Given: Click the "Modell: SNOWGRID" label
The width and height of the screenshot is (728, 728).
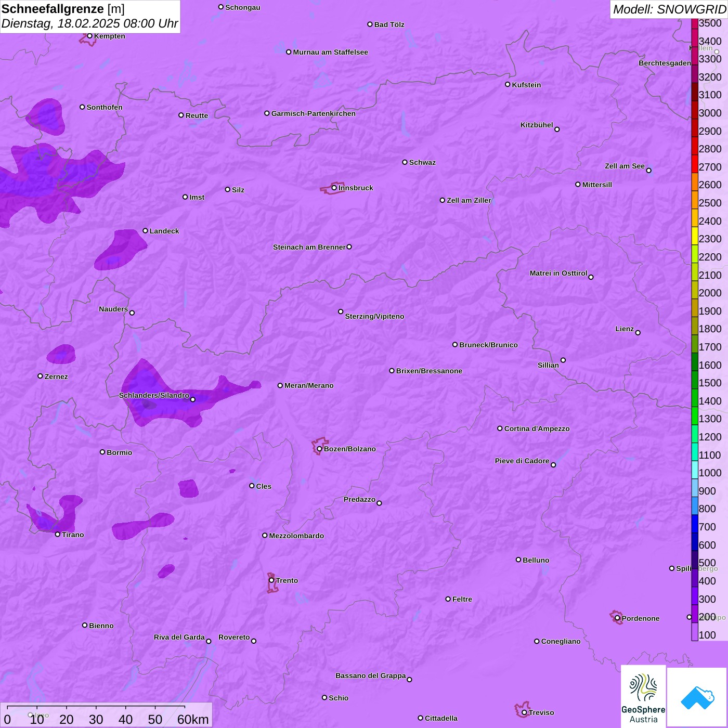Looking at the screenshot, I should click(x=669, y=9).
